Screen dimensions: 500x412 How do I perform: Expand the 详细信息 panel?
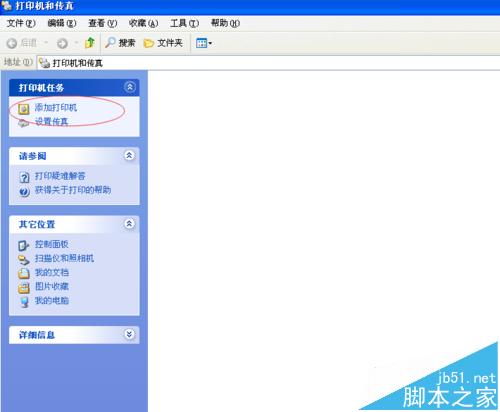pos(129,334)
